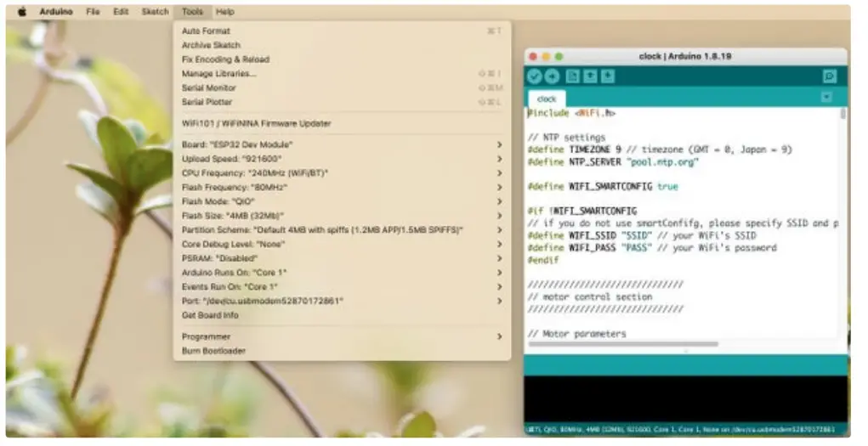
Task: Click the WIFI_SMARTCONFIG true line
Action: [603, 187]
